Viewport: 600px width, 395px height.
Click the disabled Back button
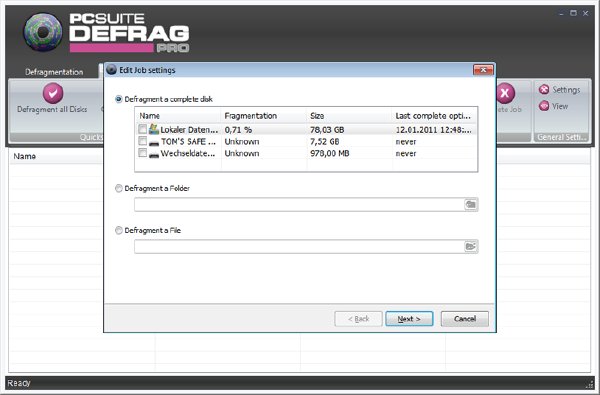(358, 319)
